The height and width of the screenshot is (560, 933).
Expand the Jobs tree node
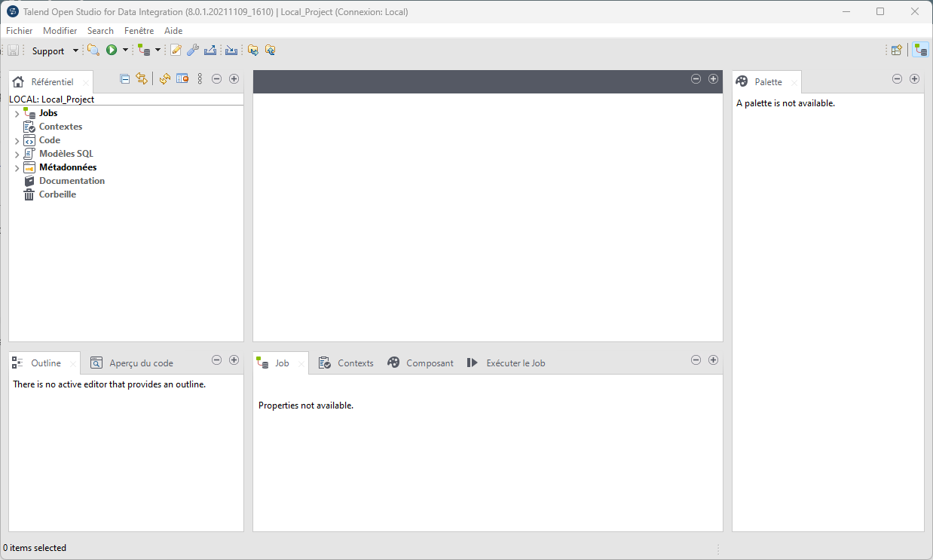[17, 114]
